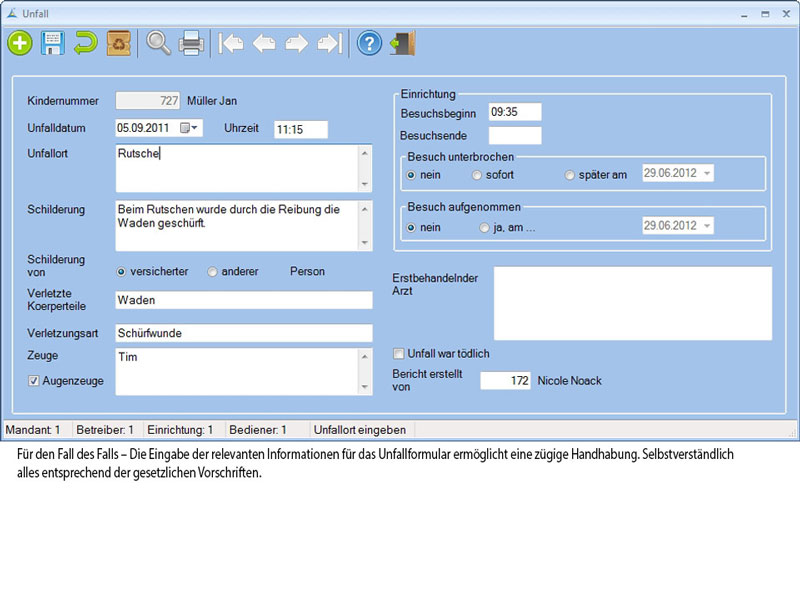The width and height of the screenshot is (800, 600).
Task: Exit the form using the door icon
Action: tap(402, 43)
